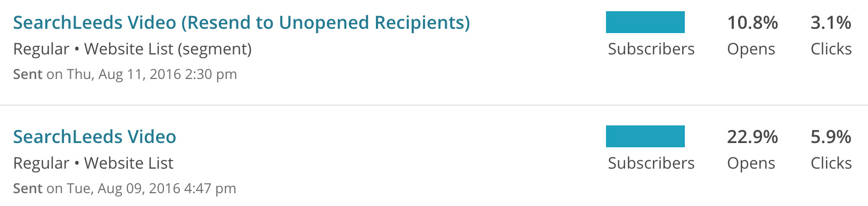Click the sent date Thu, Aug 11, 2016
Image resolution: width=868 pixels, height=206 pixels.
[x=124, y=74]
